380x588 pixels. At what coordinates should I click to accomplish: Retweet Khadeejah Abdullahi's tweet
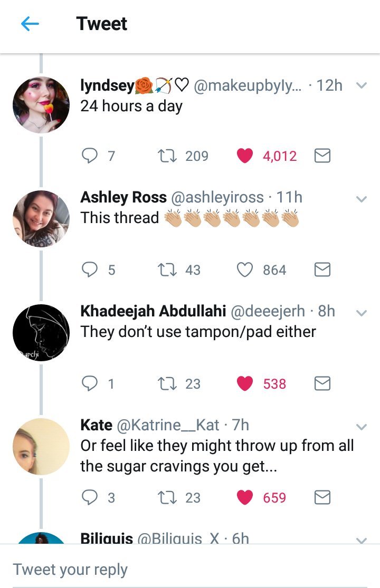[x=166, y=384]
